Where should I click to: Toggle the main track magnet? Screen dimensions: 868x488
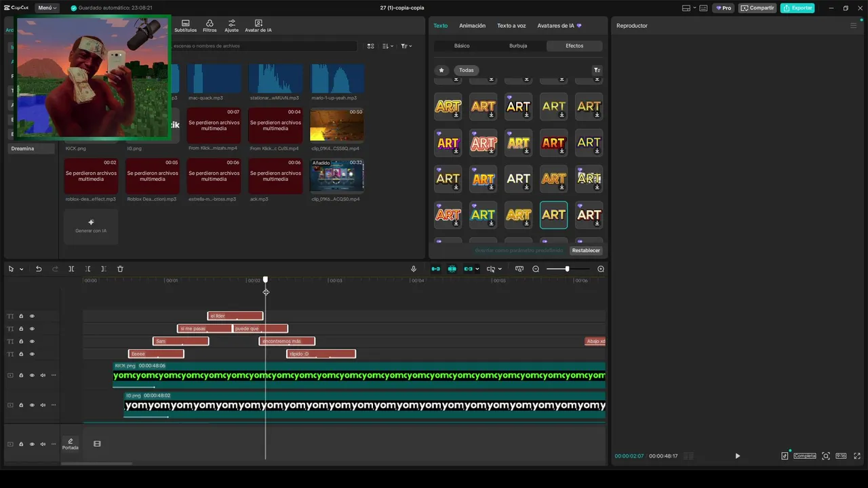point(436,269)
